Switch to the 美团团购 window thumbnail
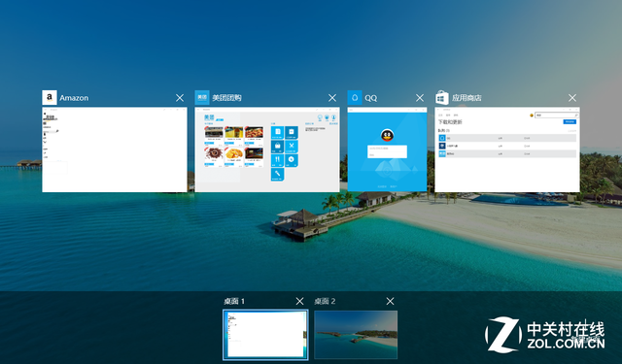The width and height of the screenshot is (622, 364). (x=267, y=149)
